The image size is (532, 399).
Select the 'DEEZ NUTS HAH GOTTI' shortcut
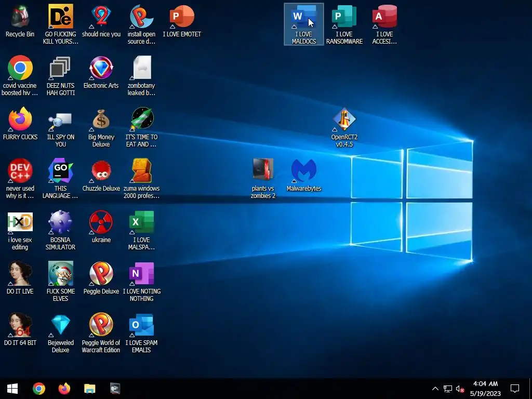[x=60, y=76]
